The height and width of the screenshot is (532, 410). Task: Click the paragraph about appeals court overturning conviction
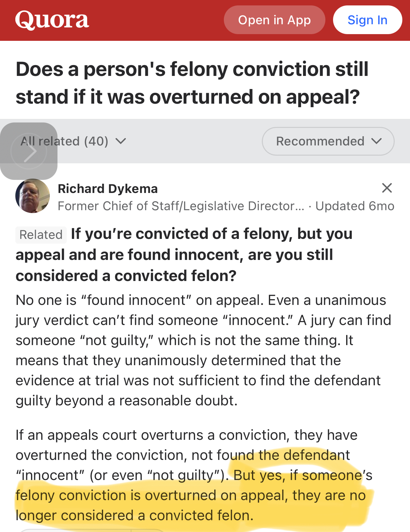point(194,475)
